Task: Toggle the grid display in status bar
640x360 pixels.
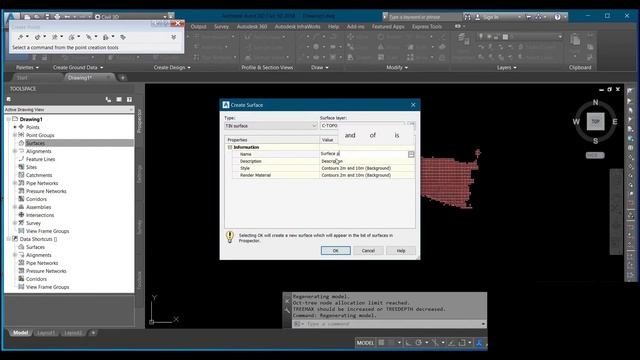Action: point(381,343)
